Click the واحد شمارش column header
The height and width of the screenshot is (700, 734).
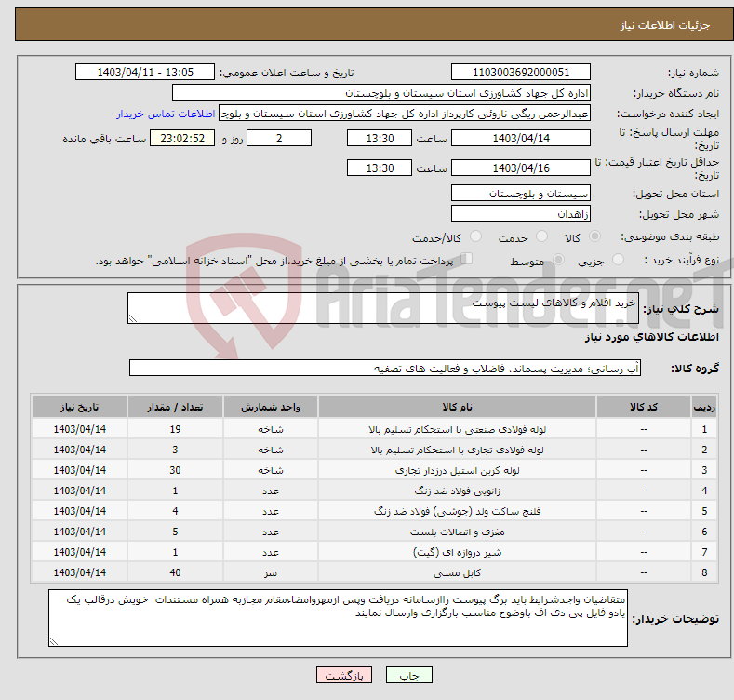pos(271,407)
